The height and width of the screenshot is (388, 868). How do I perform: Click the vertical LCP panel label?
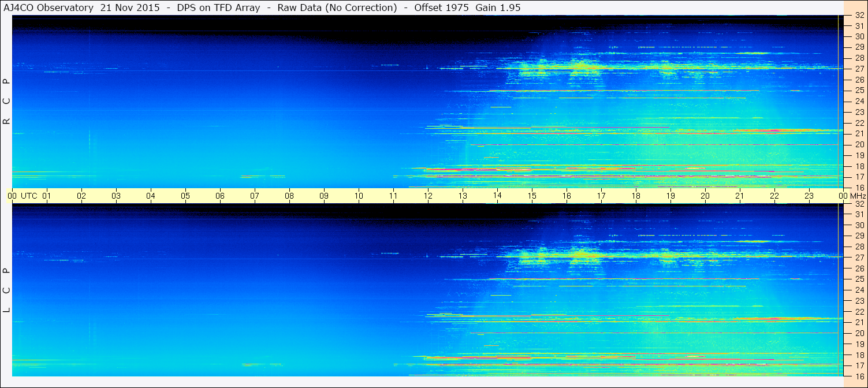pyautogui.click(x=7, y=290)
